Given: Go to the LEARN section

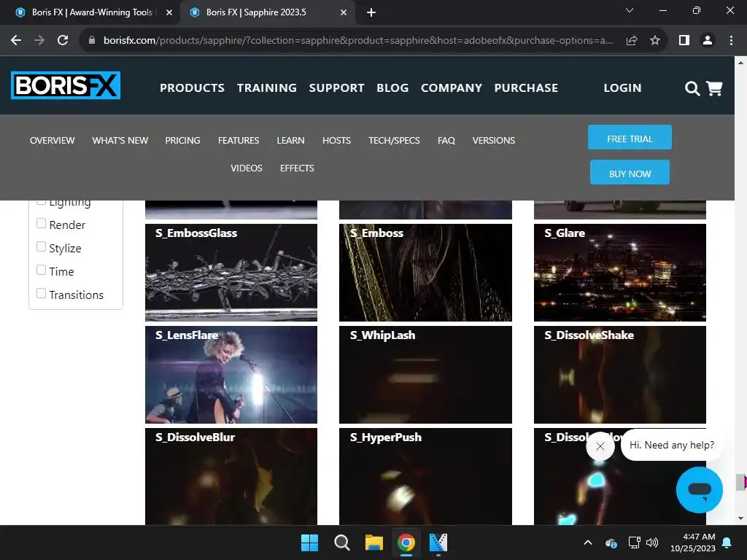Looking at the screenshot, I should [x=290, y=141].
